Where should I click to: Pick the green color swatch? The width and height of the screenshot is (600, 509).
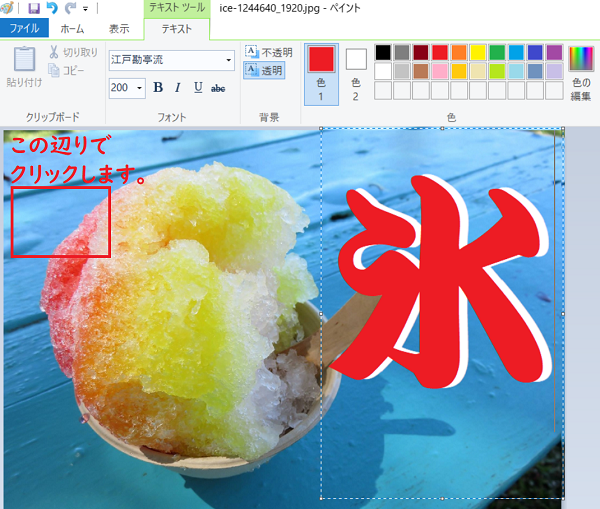tap(497, 52)
